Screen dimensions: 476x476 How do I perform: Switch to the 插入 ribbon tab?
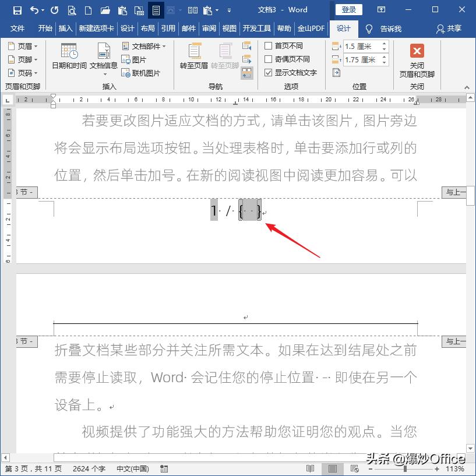[64, 29]
